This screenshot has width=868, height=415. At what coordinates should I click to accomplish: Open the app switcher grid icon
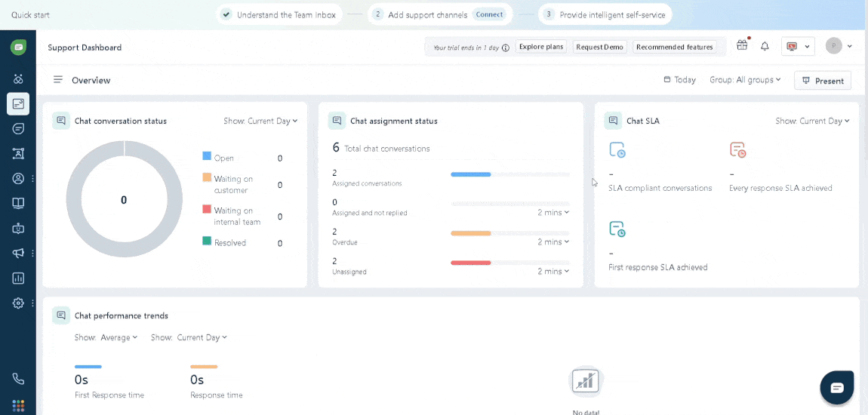[18, 405]
